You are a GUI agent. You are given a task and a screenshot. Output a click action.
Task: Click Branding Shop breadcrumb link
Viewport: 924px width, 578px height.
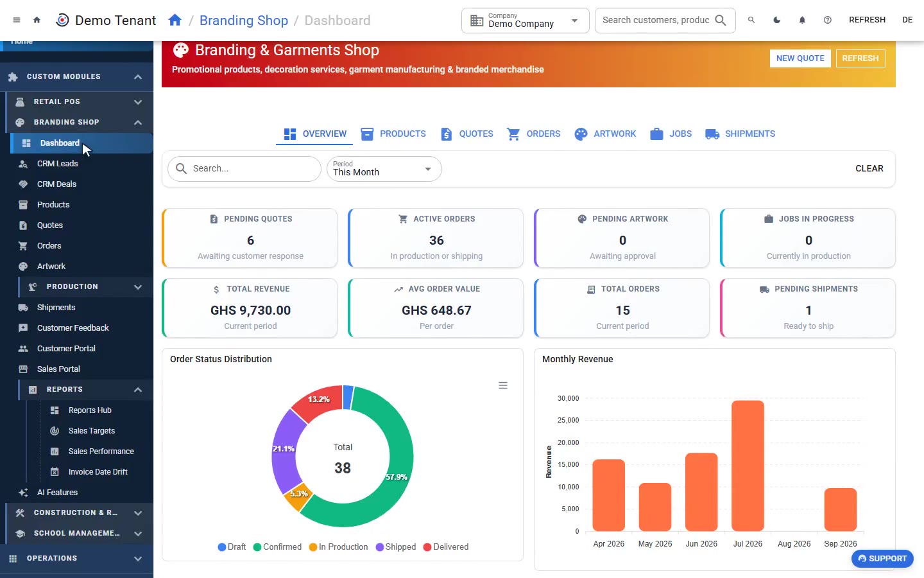pos(244,20)
